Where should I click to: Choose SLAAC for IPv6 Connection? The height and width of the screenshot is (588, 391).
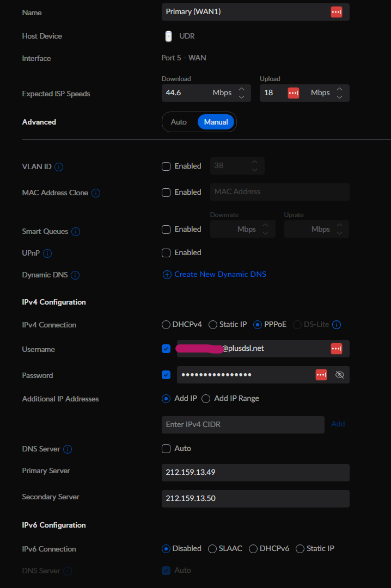pos(212,549)
